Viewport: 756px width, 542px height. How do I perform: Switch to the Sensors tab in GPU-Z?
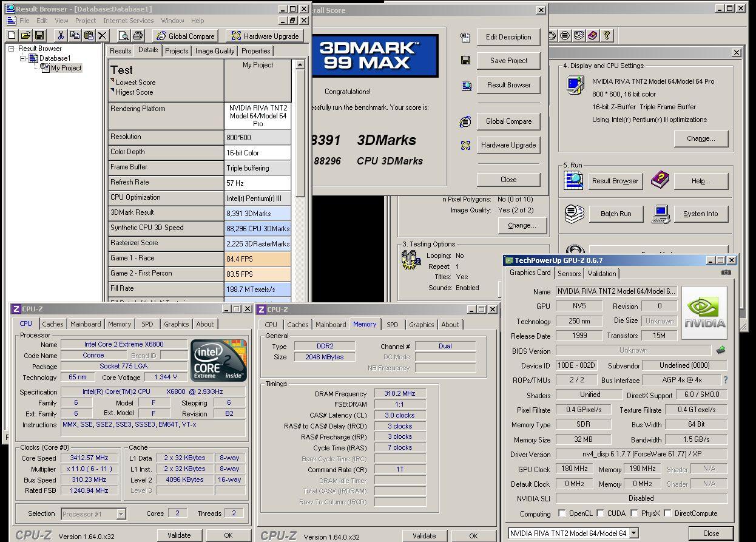tap(569, 274)
